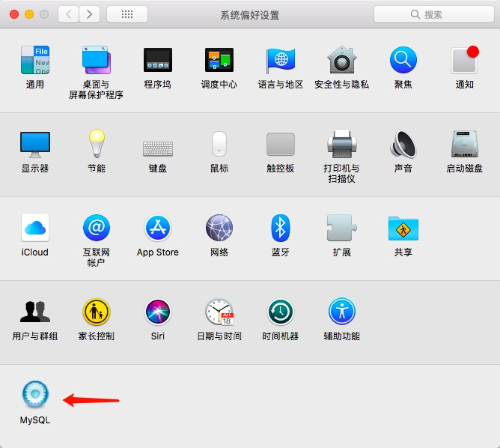Click the back navigation arrow
500x448 pixels.
pyautogui.click(x=68, y=14)
